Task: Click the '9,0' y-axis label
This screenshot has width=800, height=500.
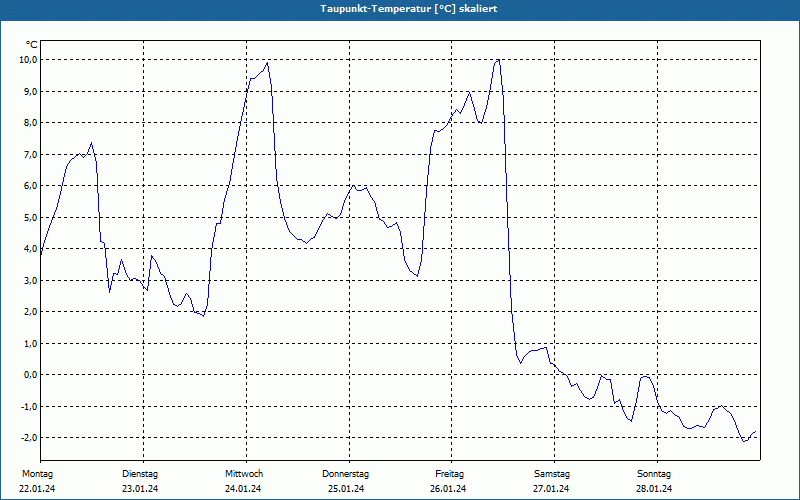Action: point(31,91)
